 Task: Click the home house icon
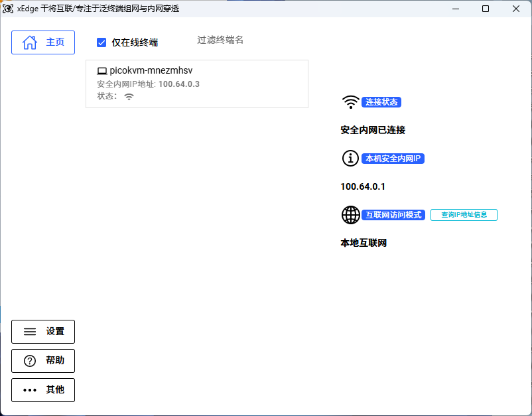click(30, 42)
